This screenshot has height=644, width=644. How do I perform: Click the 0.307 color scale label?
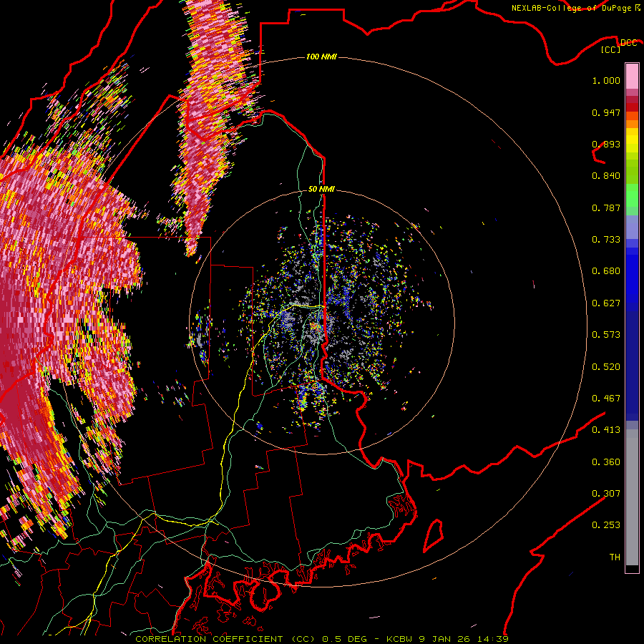[x=606, y=494]
